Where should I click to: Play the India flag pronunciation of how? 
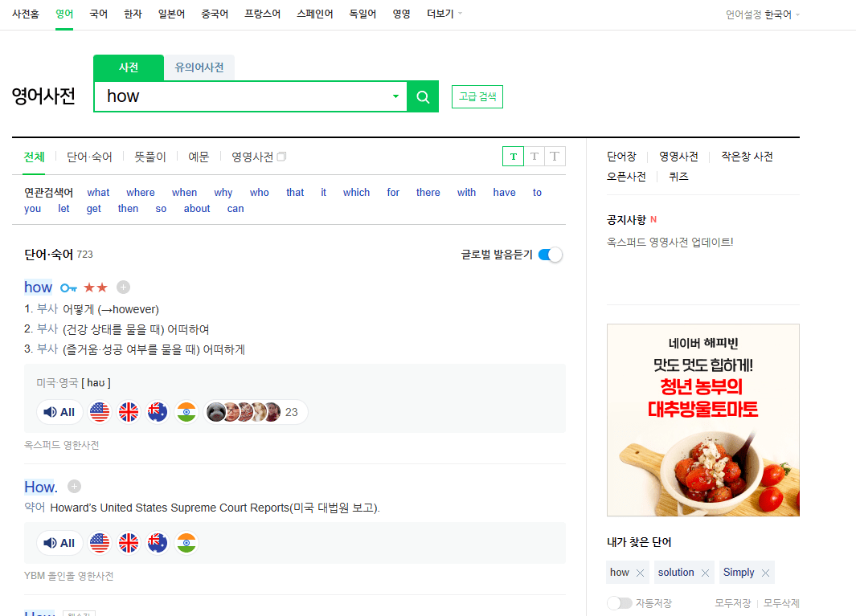click(186, 411)
